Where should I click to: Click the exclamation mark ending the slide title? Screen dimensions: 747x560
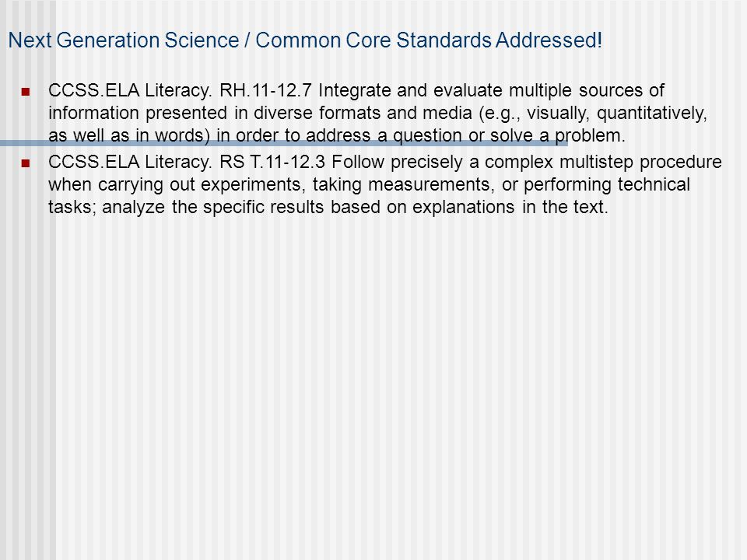point(599,40)
